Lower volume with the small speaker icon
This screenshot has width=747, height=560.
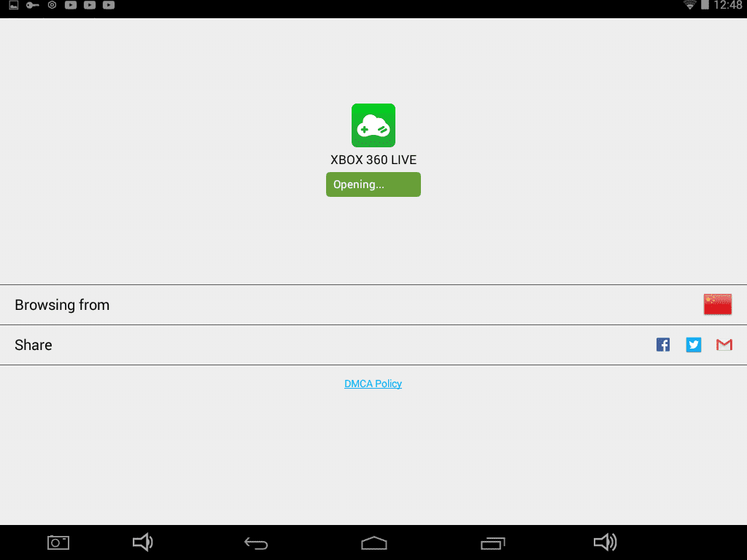click(142, 542)
